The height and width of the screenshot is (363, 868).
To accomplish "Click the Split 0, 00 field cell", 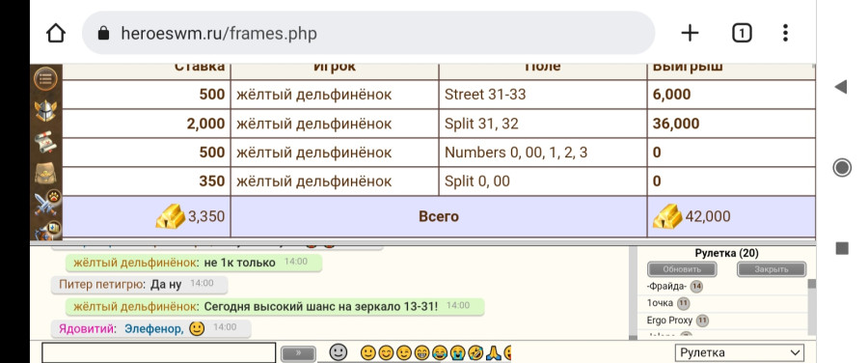I will click(x=543, y=181).
